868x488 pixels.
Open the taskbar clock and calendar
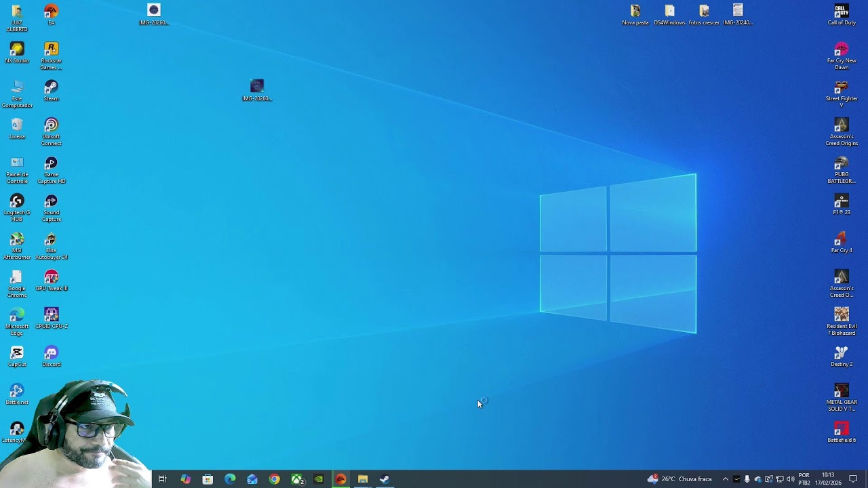pos(828,479)
